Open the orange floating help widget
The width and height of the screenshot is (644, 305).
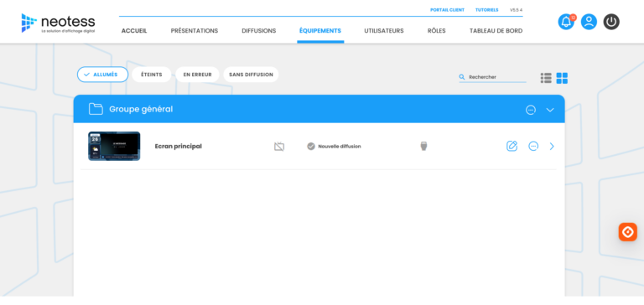[x=627, y=232]
